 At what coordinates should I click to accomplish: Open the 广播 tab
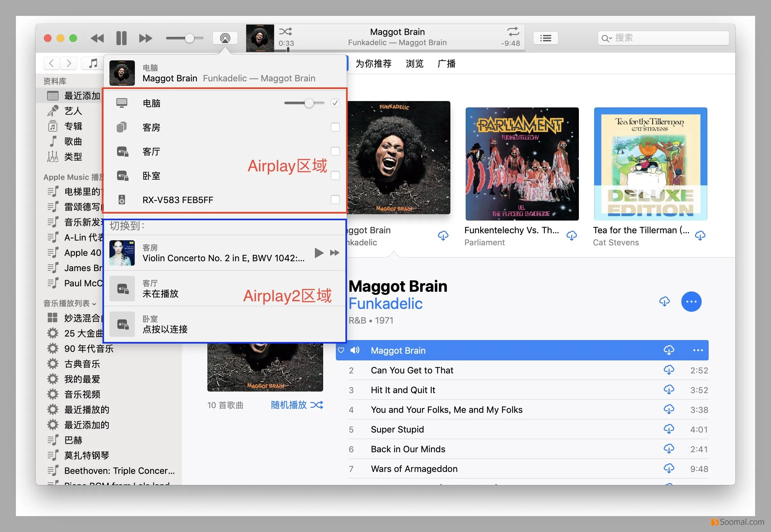pyautogui.click(x=446, y=63)
